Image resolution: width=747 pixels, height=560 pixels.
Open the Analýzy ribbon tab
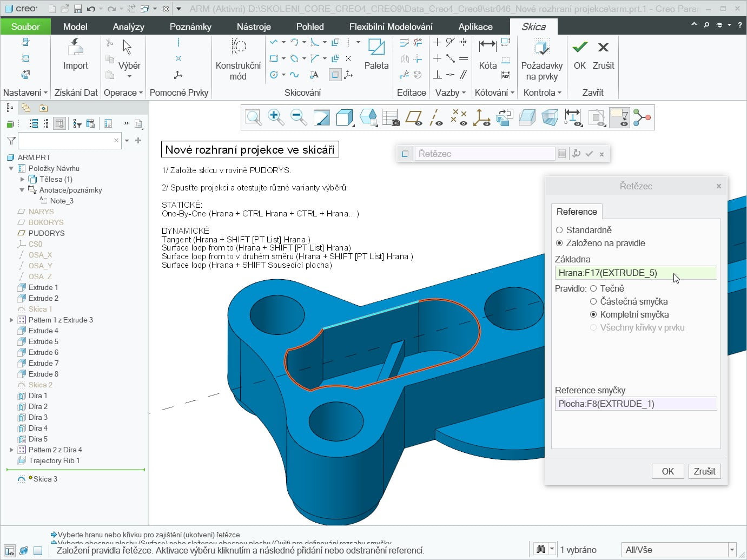pos(128,27)
